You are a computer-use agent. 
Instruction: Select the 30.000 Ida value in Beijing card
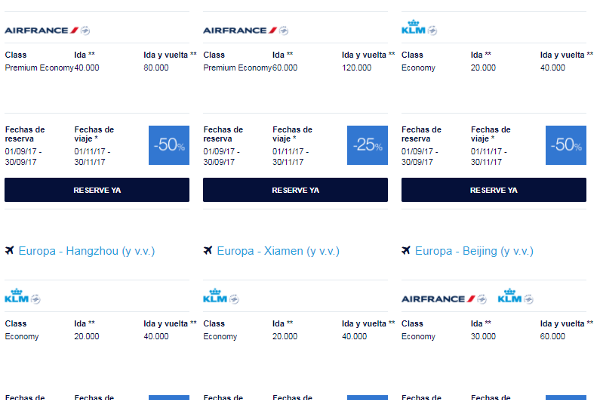pyautogui.click(x=483, y=336)
